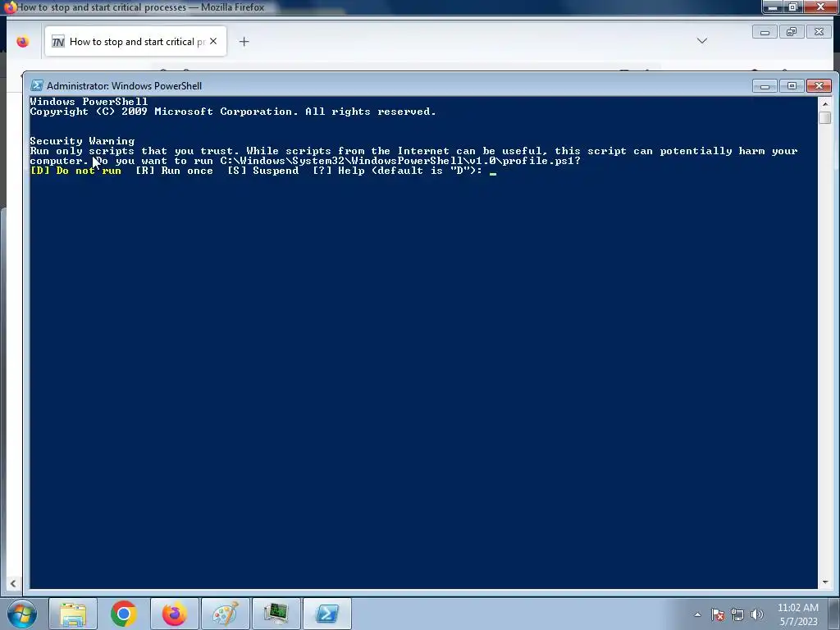Screen dimensions: 840x630
Task: Open the system monitor taskbar icon
Action: click(276, 614)
